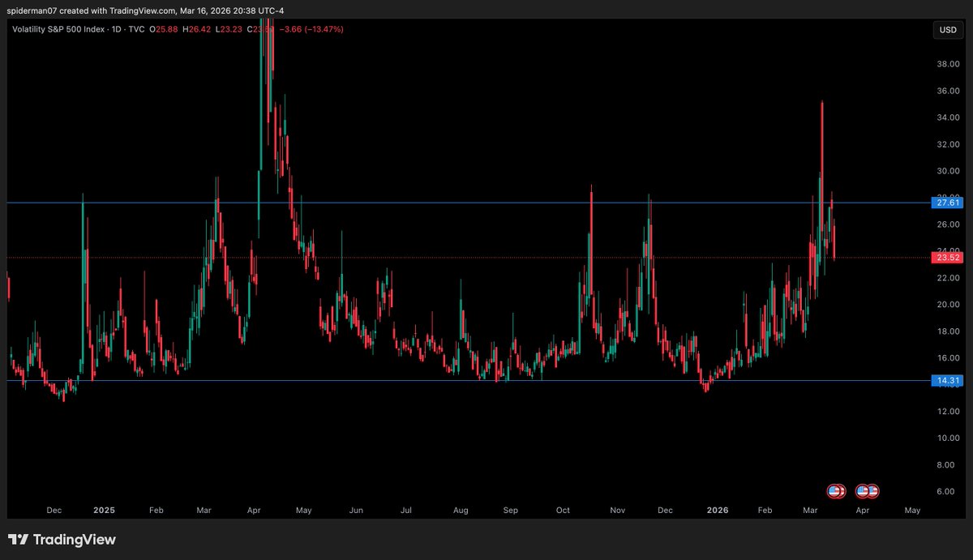Click the 16.00 price axis label
The height and width of the screenshot is (560, 973).
tap(948, 358)
